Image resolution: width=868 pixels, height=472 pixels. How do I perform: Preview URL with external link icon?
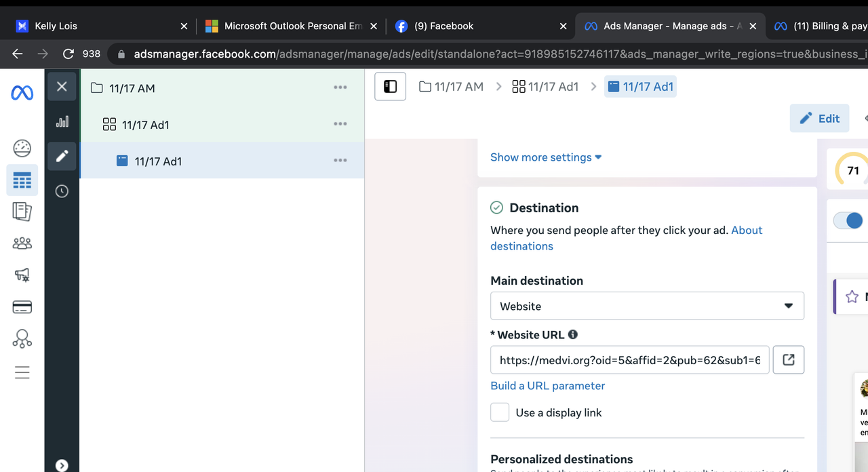point(789,360)
